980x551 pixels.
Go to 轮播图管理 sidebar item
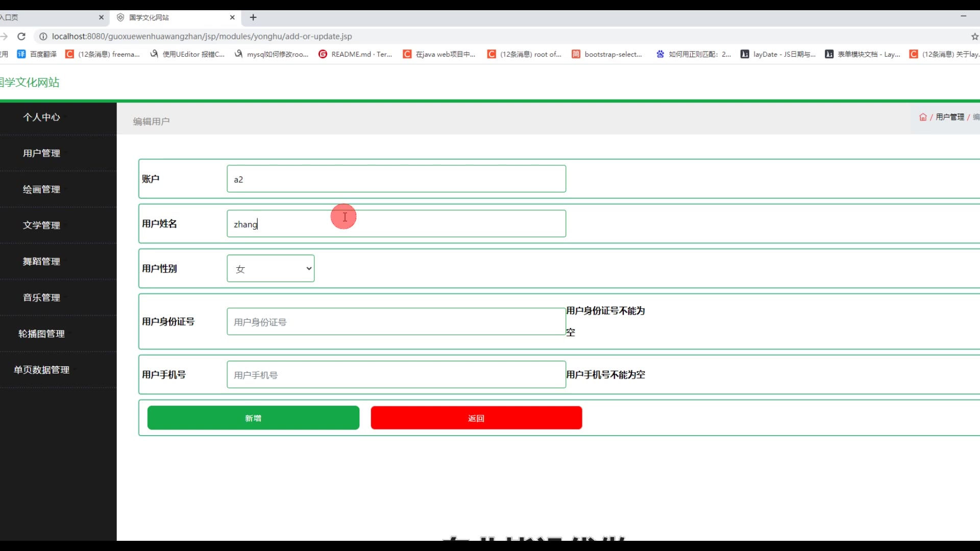coord(41,334)
